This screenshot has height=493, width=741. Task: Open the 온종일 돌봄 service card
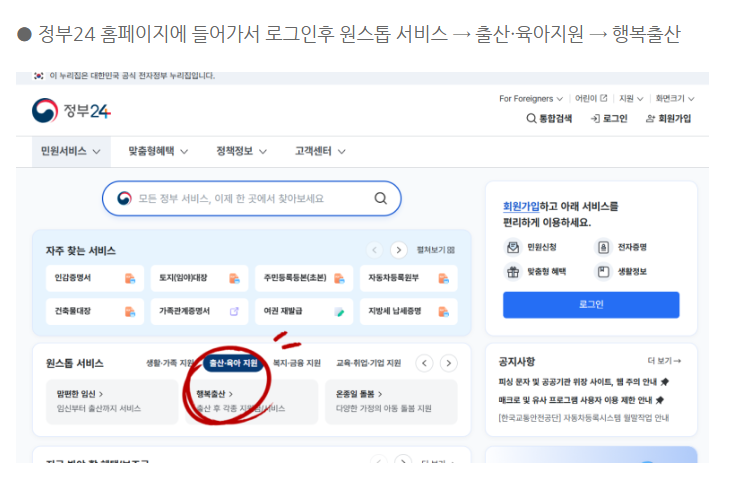[391, 401]
